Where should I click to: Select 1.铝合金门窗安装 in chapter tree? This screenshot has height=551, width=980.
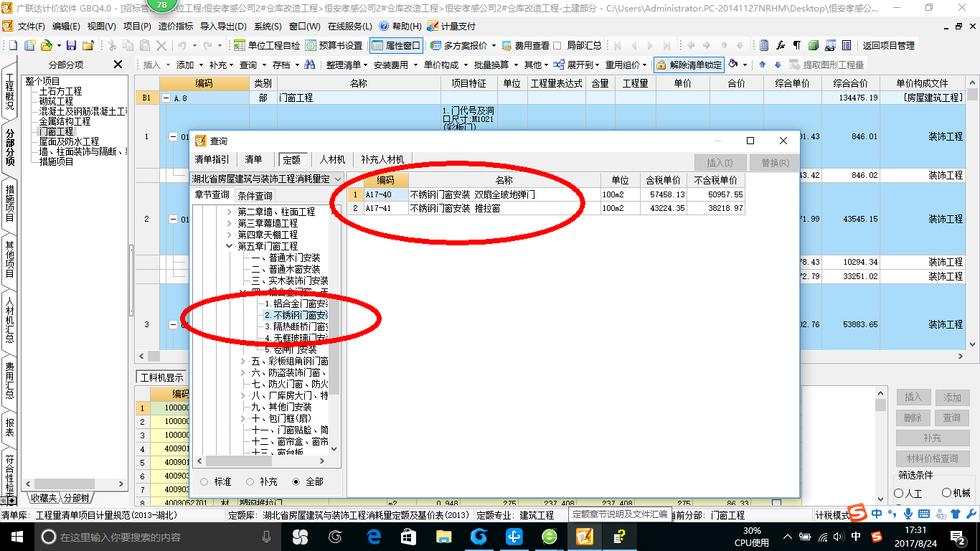coord(296,303)
